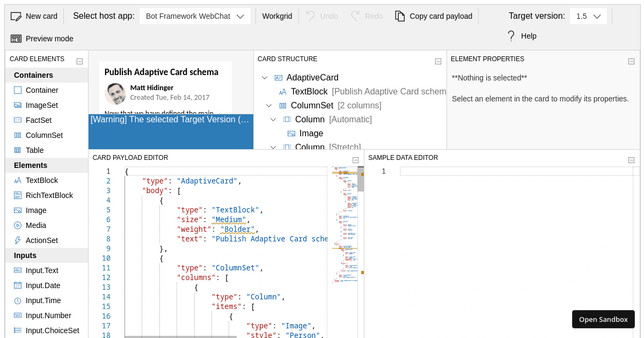Click the Copy card payload icon
The width and height of the screenshot is (644, 338).
(400, 16)
